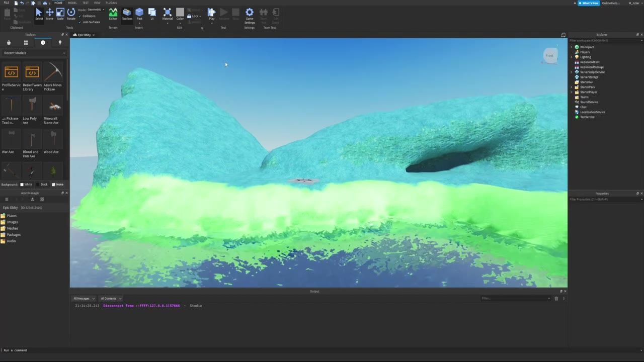
Task: Switch to the PLUGINS ribbon tab
Action: pyautogui.click(x=111, y=3)
